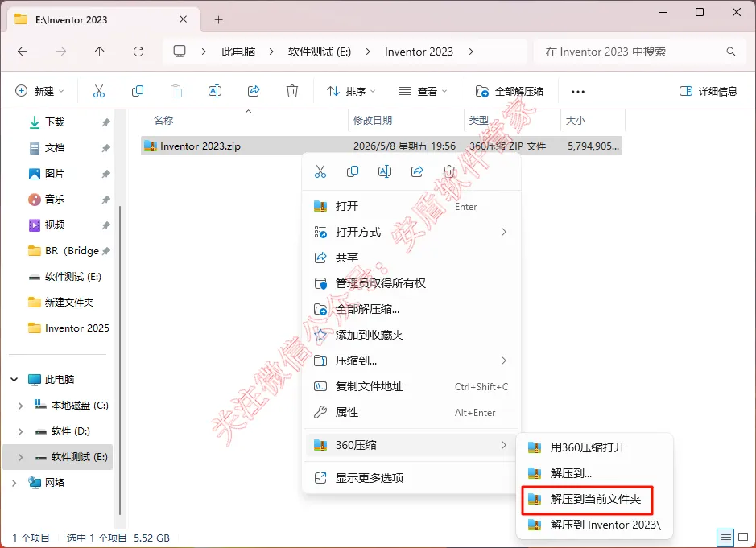The height and width of the screenshot is (548, 756).
Task: Click the Copy icon in the context menu
Action: pos(353,171)
